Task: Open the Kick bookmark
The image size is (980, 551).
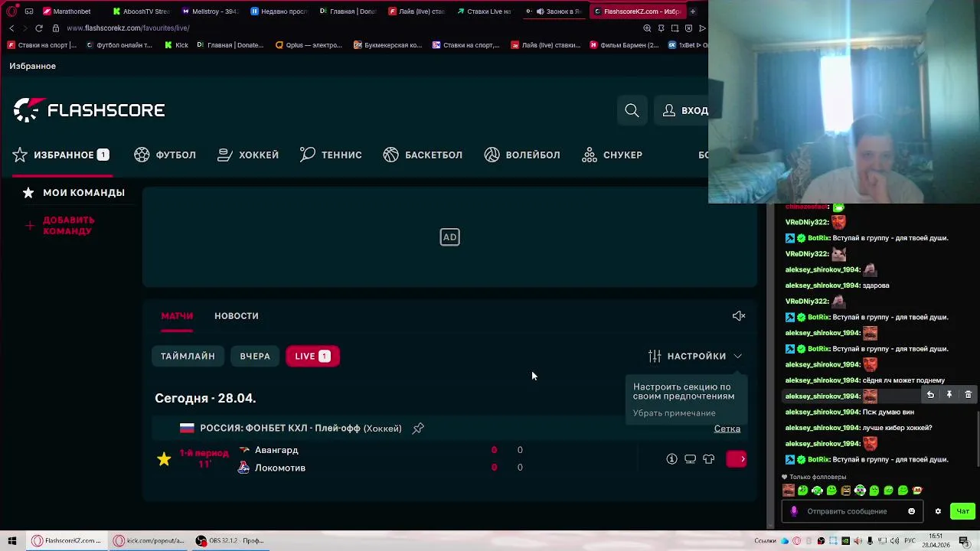Action: click(x=176, y=45)
